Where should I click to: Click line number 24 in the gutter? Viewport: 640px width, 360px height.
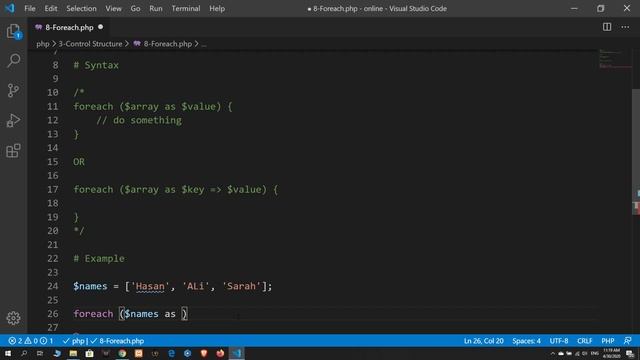53,286
